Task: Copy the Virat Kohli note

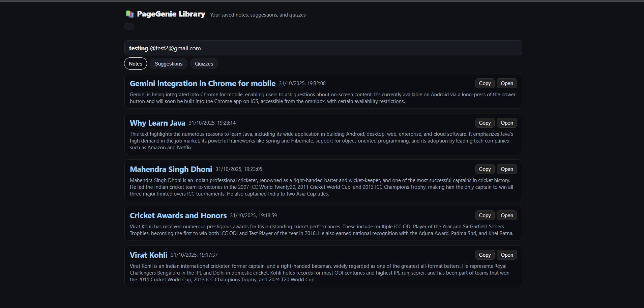Action: click(485, 255)
